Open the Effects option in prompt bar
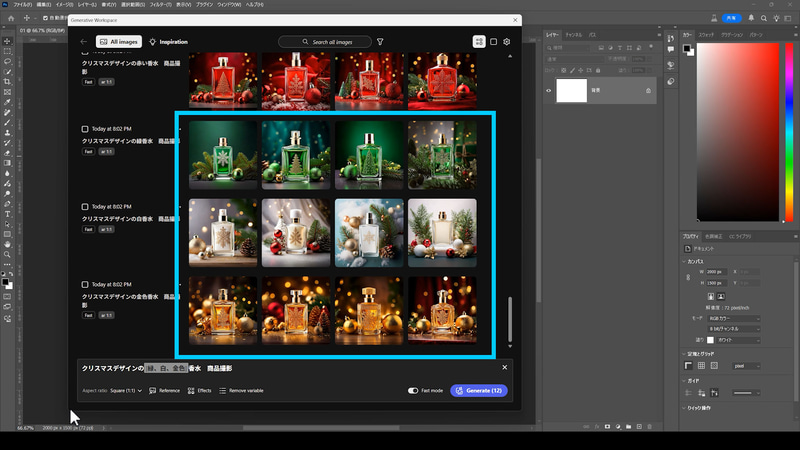The height and width of the screenshot is (450, 800). [x=199, y=390]
